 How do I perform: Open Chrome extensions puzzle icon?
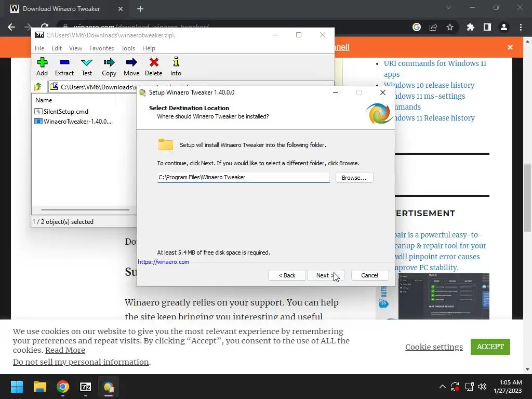tap(471, 27)
